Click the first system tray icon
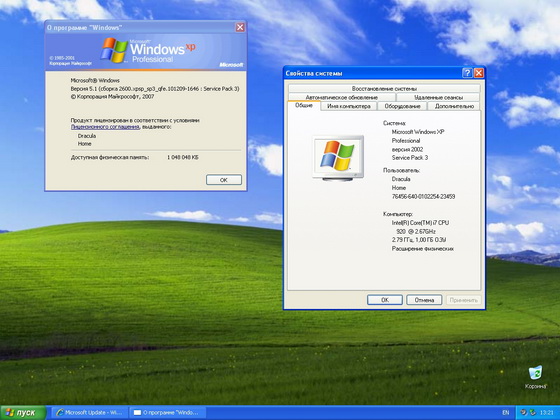Screen dimensions: 560x420 (524, 412)
